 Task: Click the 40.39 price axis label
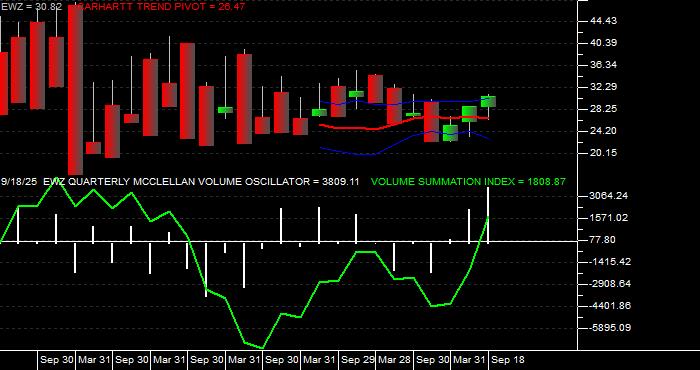pyautogui.click(x=603, y=43)
